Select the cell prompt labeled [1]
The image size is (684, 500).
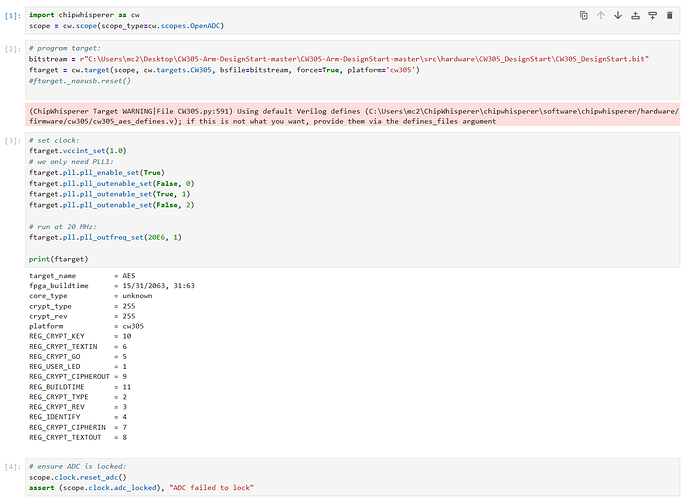[10, 15]
